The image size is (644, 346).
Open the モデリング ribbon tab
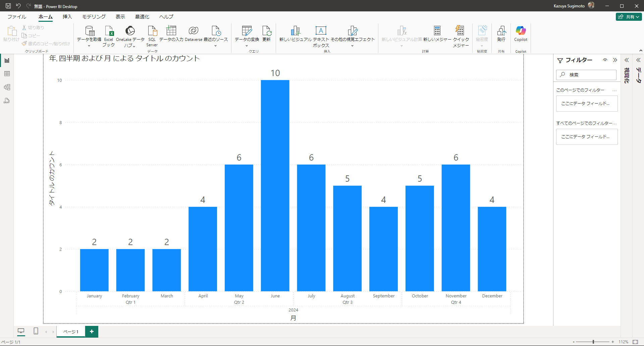point(94,17)
